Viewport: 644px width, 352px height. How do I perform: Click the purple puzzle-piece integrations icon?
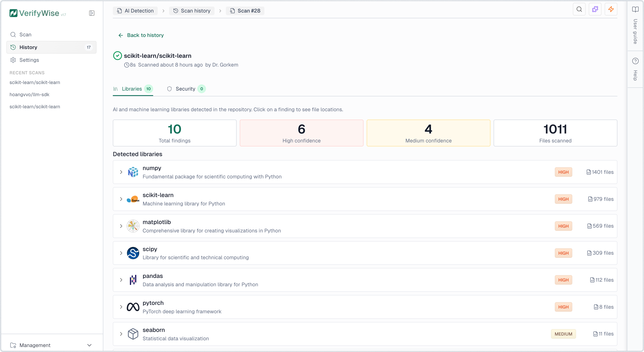pyautogui.click(x=595, y=9)
